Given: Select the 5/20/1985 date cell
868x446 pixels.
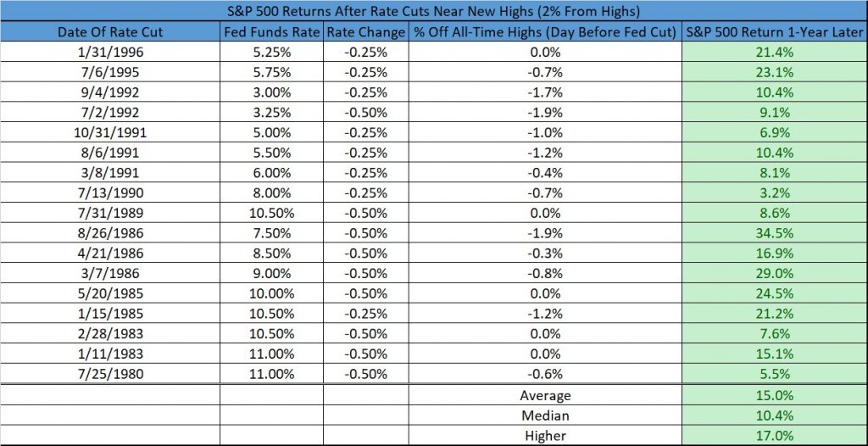Looking at the screenshot, I should coord(110,293).
